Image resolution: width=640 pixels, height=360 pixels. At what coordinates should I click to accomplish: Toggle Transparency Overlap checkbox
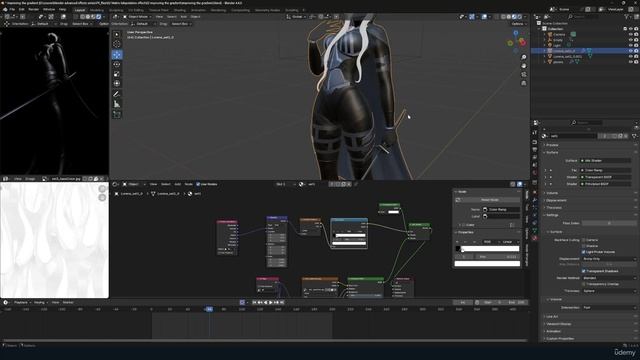pyautogui.click(x=584, y=284)
